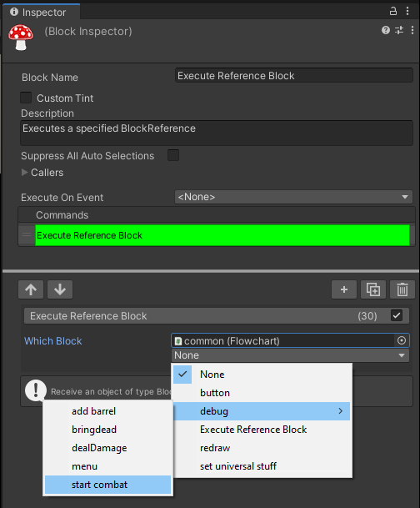The height and width of the screenshot is (508, 420).
Task: Select redraw in the block menu
Action: (262, 448)
